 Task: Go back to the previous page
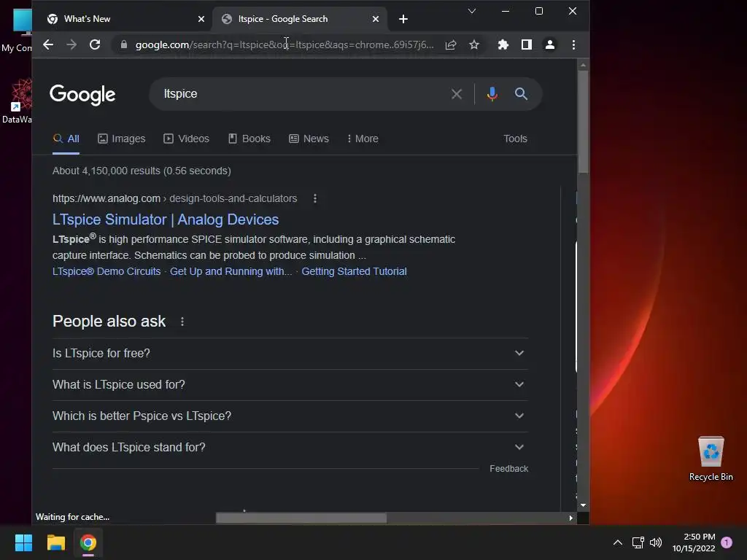click(x=48, y=44)
